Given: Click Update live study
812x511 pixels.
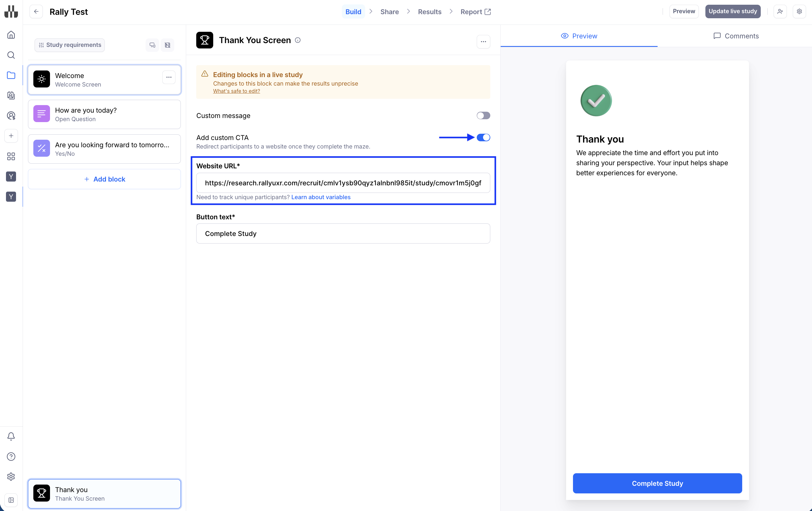Looking at the screenshot, I should [x=733, y=11].
